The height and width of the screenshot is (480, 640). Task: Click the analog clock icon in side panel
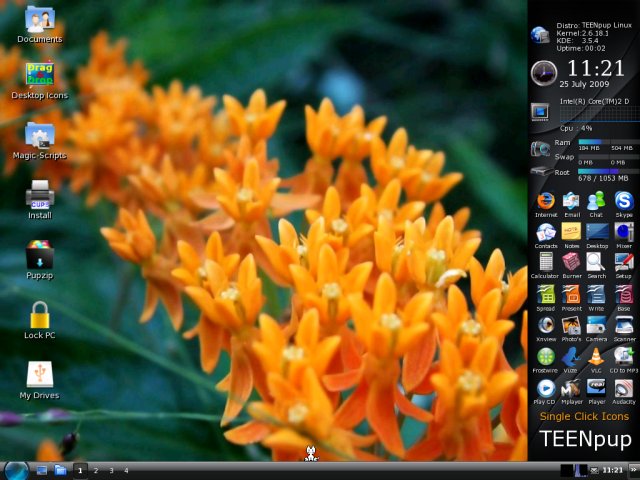544,73
